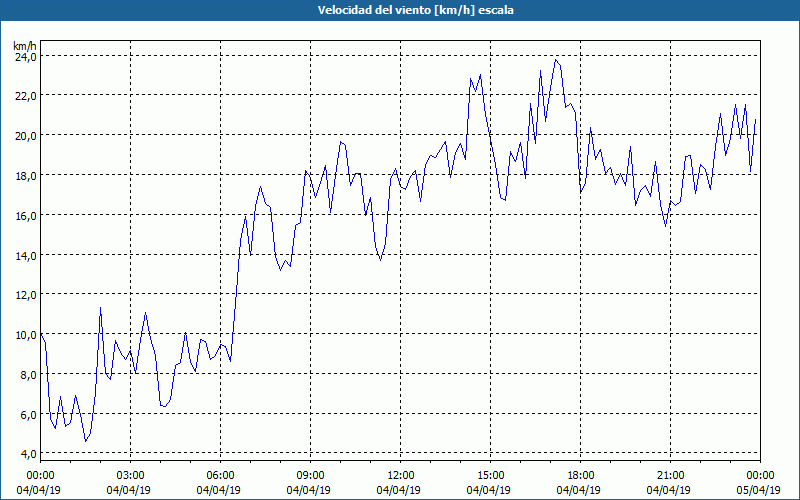
Task: Click the 03:00 time axis label
Action: (131, 476)
